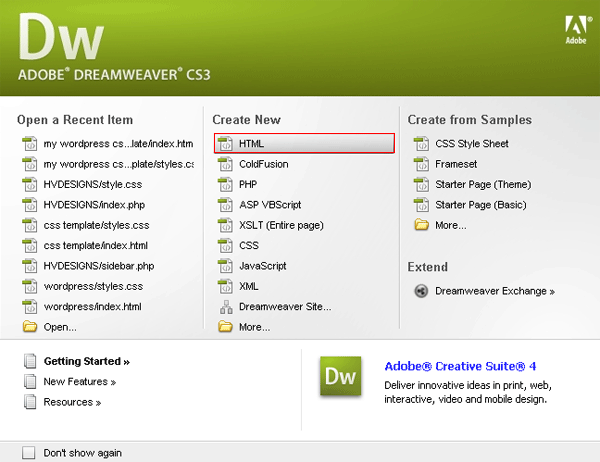
Task: Click the icon beside css template/styles.css
Action: tap(29, 225)
